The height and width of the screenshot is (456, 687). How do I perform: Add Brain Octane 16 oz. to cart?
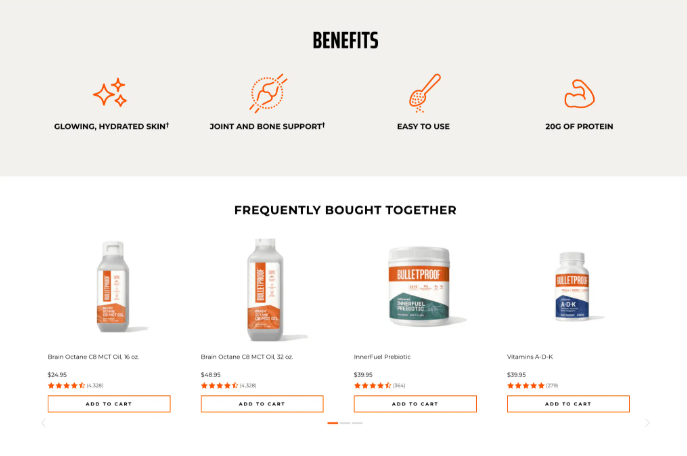109,404
